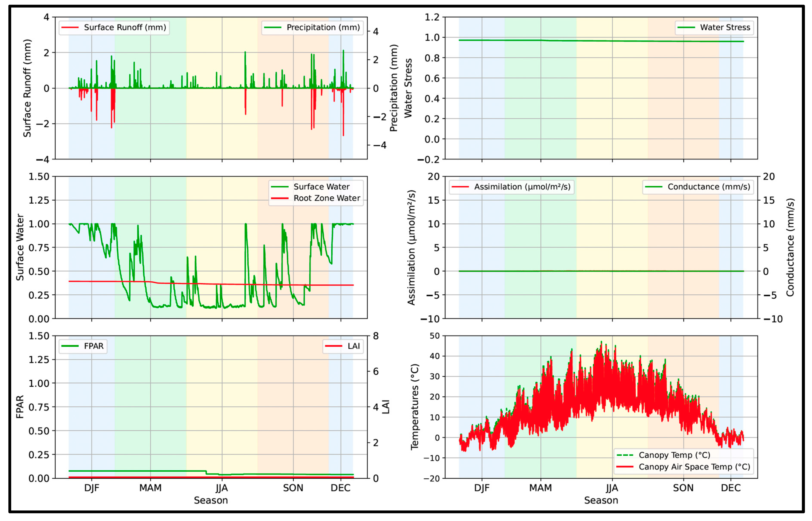Click the JJA tick label under FPAR plot
812x521 pixels.
222,488
